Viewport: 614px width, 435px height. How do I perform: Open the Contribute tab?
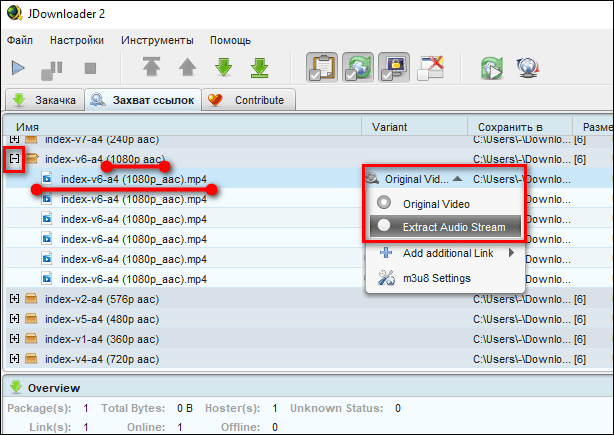249,100
